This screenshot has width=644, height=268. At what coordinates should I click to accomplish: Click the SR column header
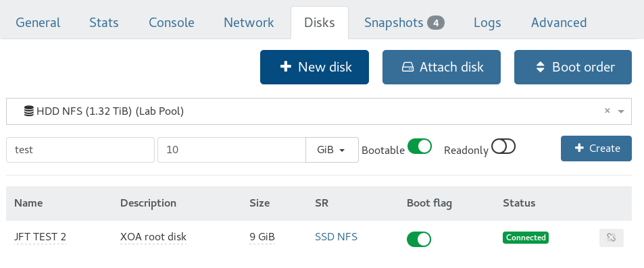click(322, 203)
